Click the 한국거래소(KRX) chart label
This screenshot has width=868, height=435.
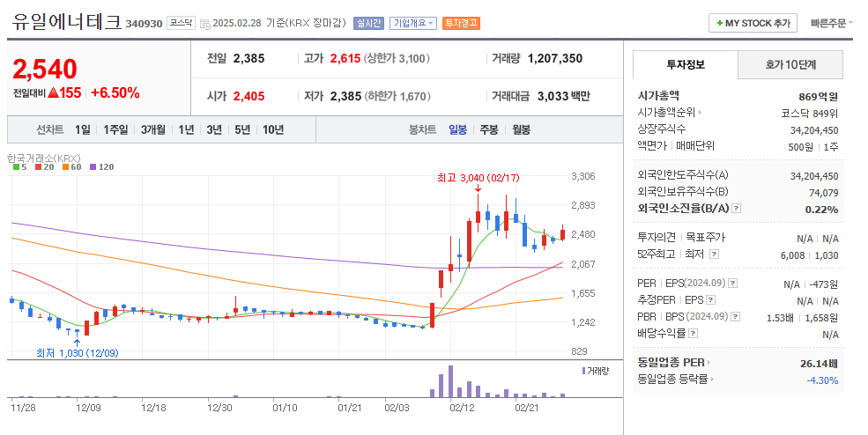pos(44,159)
